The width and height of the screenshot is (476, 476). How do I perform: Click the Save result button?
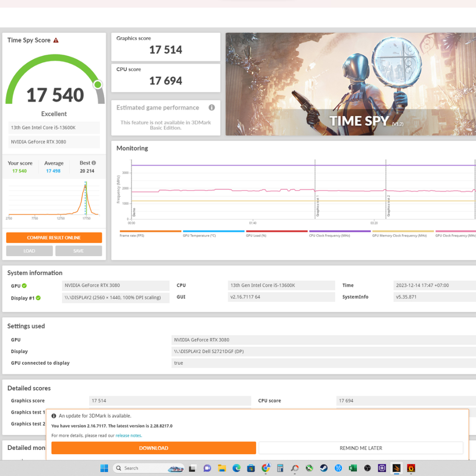pyautogui.click(x=79, y=251)
